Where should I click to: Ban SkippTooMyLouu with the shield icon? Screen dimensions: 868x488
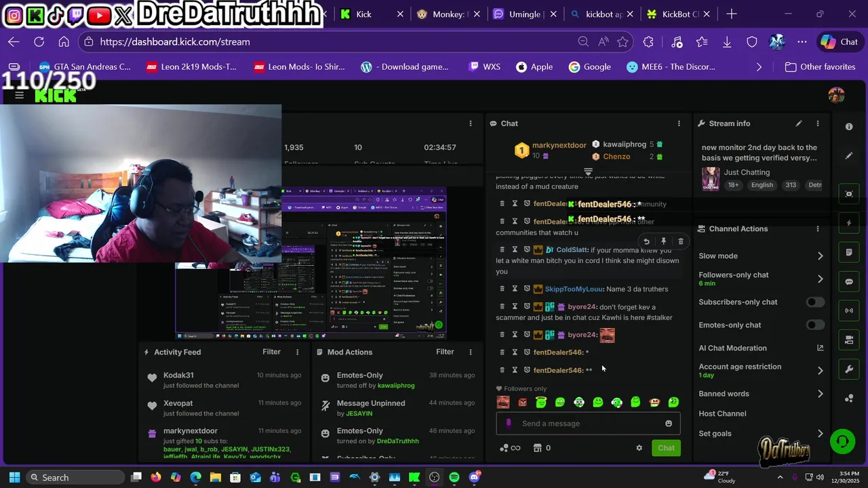pos(527,289)
